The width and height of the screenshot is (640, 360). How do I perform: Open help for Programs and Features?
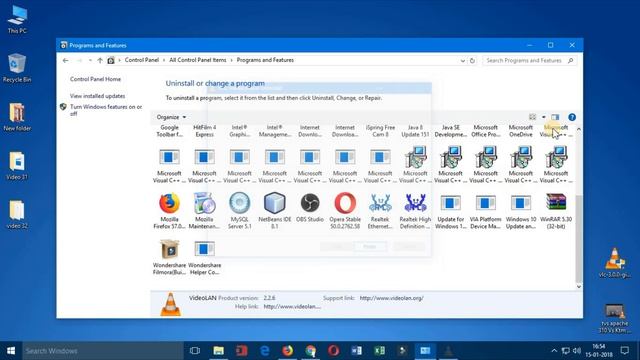click(572, 117)
